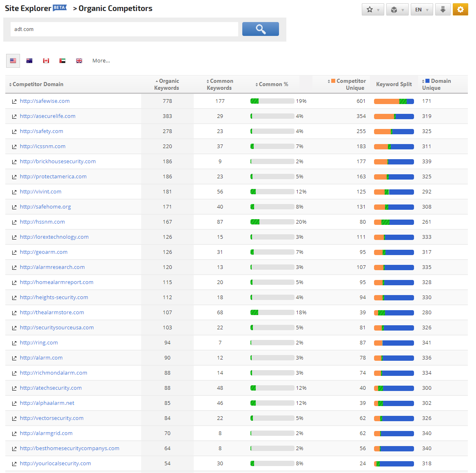Select the UAE flag database
The image size is (476, 473).
pos(62,61)
